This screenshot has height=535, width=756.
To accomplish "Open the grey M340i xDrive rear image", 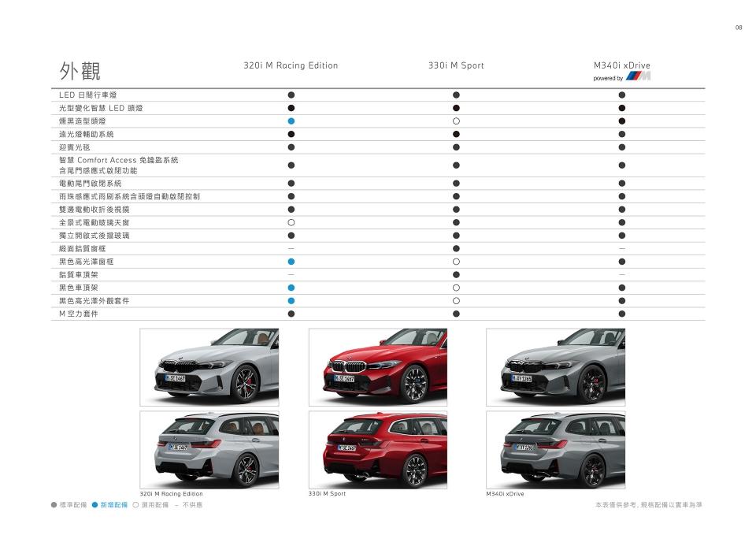I will 554,449.
